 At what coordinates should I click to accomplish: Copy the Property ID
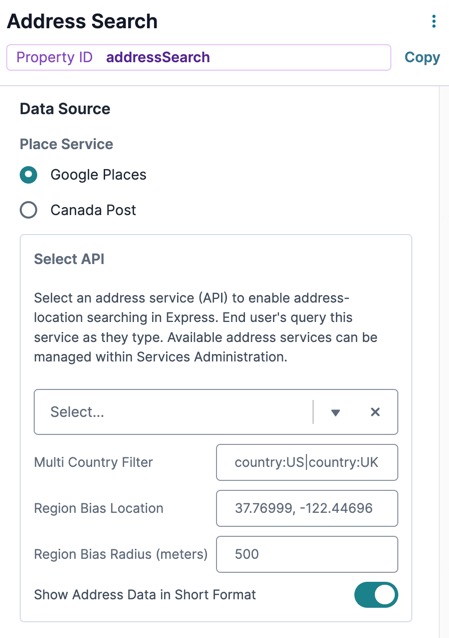pyautogui.click(x=422, y=57)
